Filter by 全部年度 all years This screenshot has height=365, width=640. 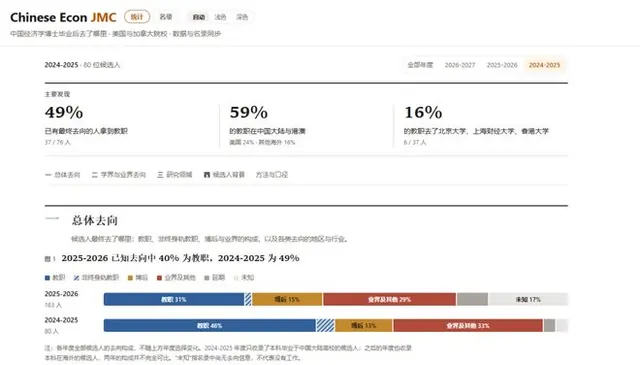click(x=420, y=65)
